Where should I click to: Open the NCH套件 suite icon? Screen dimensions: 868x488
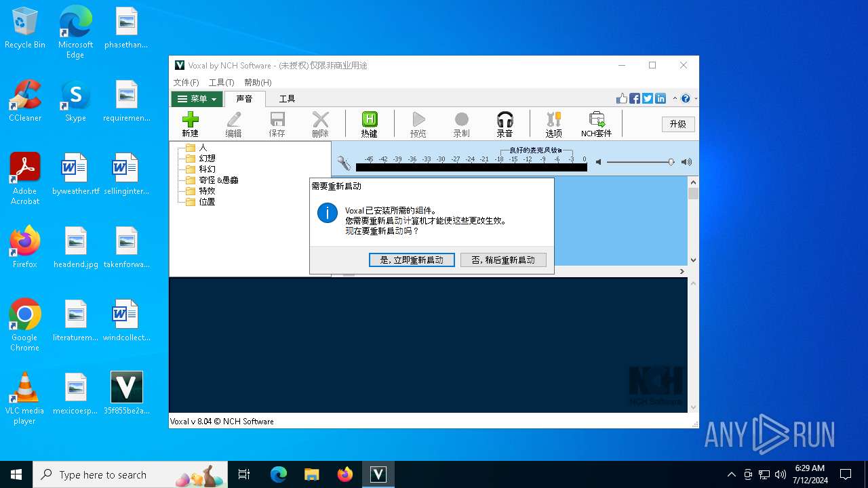tap(597, 120)
